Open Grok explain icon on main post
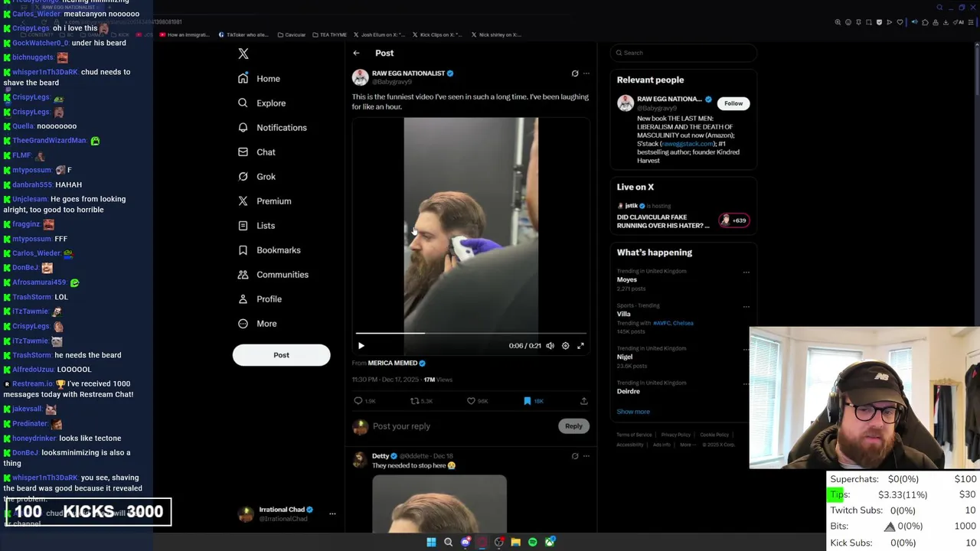Viewport: 980px width, 551px height. 575,73
